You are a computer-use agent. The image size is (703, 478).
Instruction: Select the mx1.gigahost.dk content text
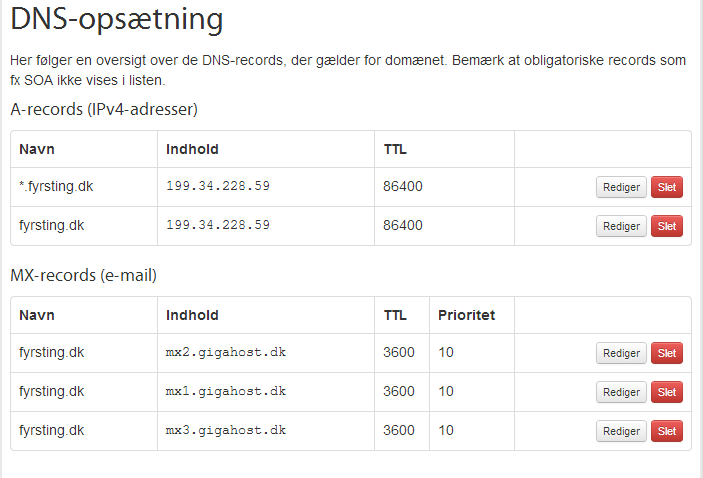click(226, 391)
